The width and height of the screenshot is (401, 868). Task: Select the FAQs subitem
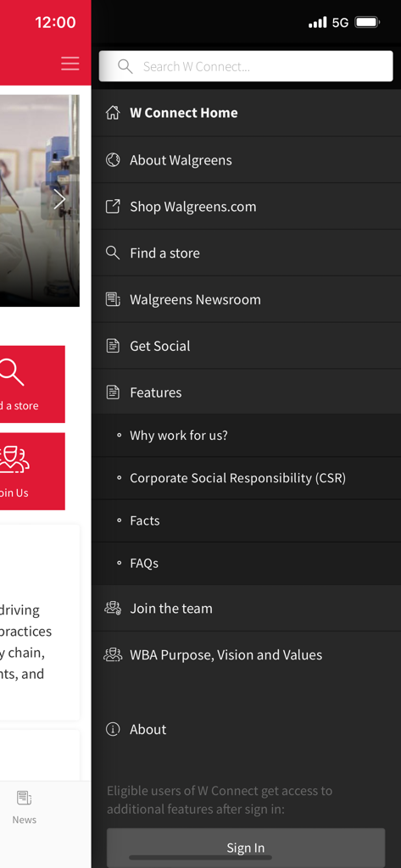pyautogui.click(x=246, y=563)
